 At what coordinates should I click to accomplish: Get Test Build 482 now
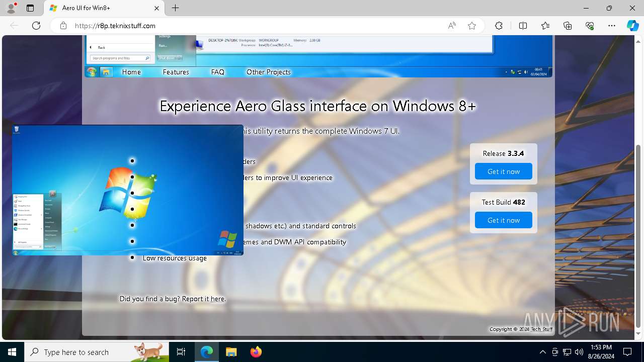click(x=504, y=220)
